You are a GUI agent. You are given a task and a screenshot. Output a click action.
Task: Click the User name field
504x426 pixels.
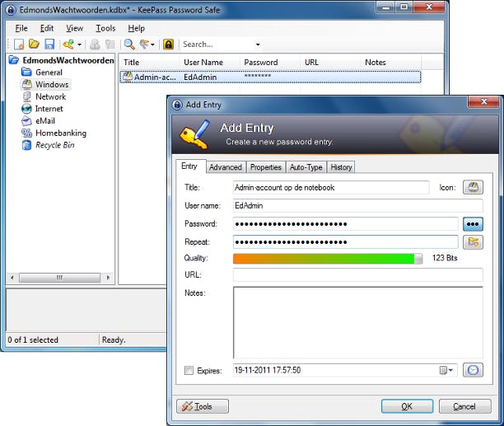(357, 205)
